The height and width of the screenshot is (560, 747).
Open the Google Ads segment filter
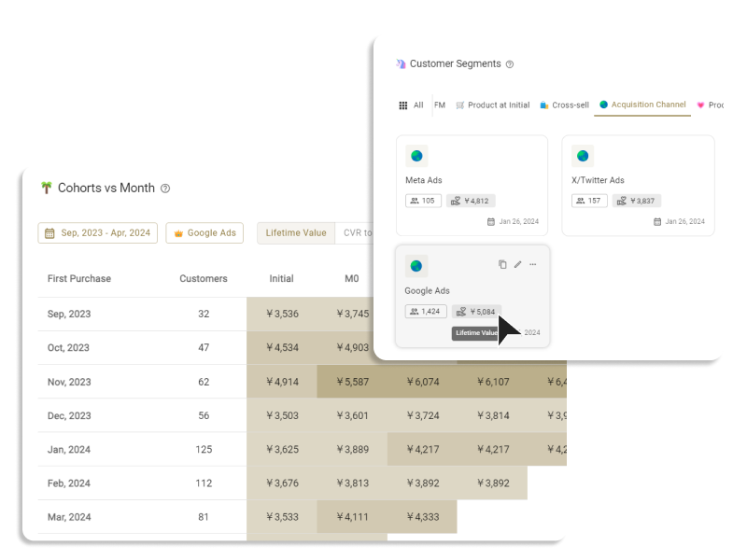[x=204, y=232]
